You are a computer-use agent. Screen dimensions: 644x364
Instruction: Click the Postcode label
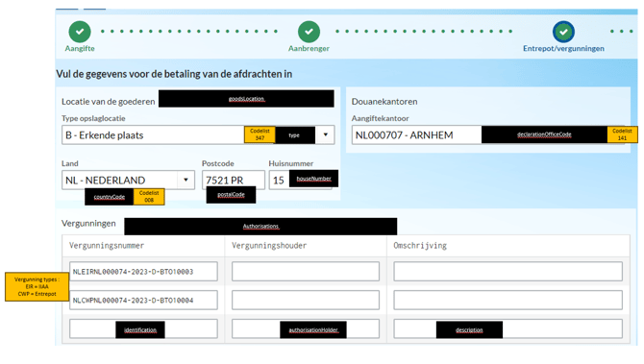tap(217, 163)
